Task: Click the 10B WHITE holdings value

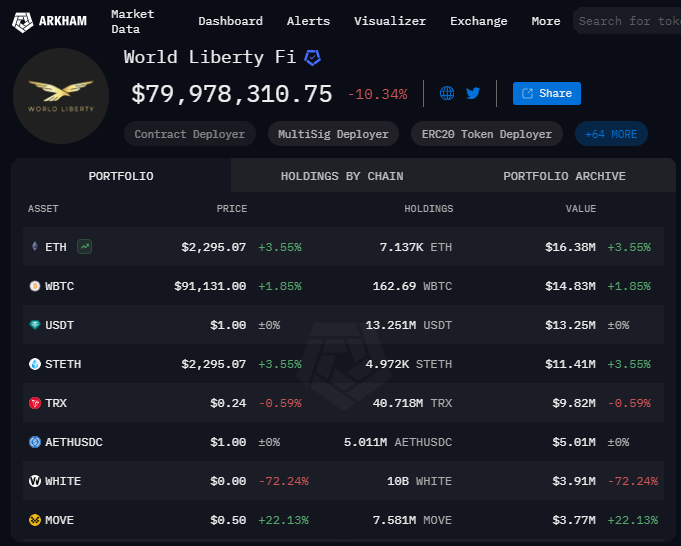Action: tap(419, 481)
